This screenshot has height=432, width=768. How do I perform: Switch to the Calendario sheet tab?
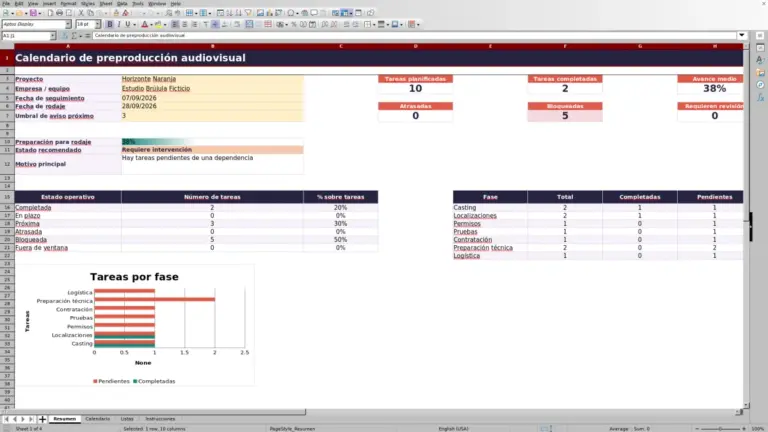97,419
